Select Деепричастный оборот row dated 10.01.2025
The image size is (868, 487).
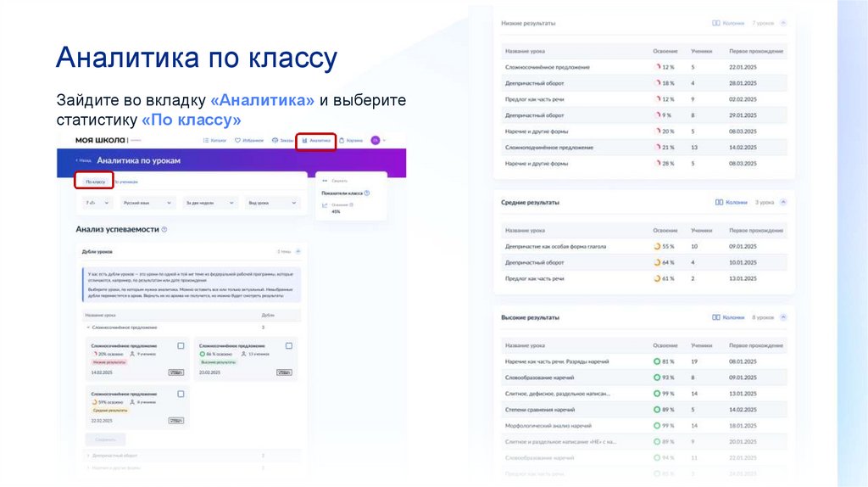[644, 263]
